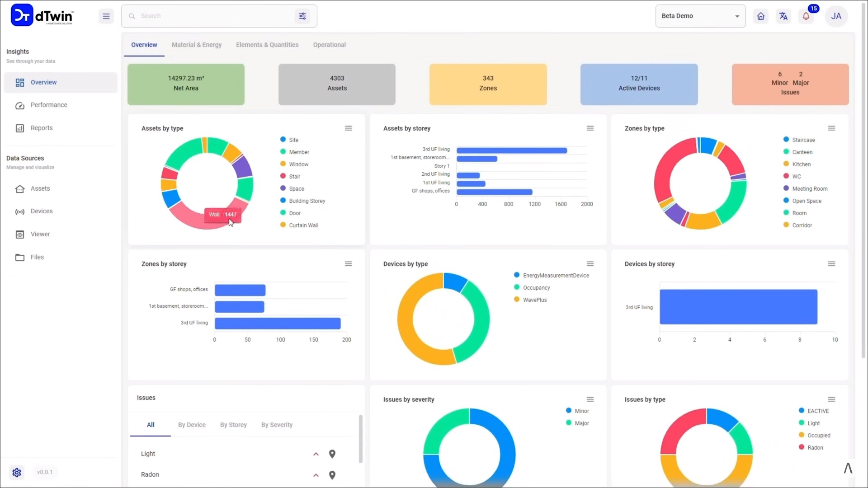The height and width of the screenshot is (488, 868).
Task: Click the Reports chart icon
Action: click(20, 128)
